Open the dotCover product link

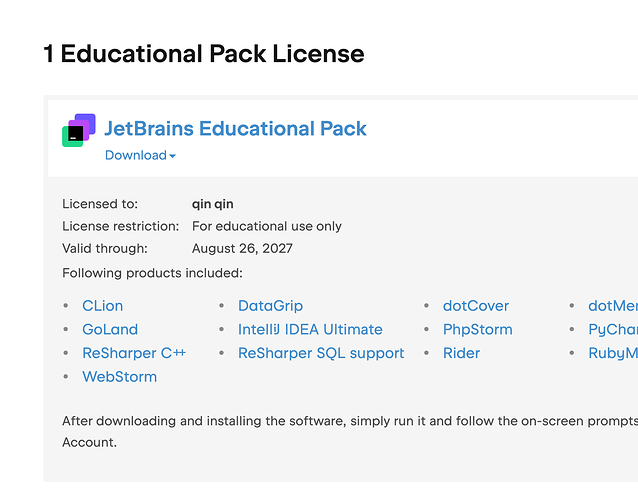(x=476, y=306)
